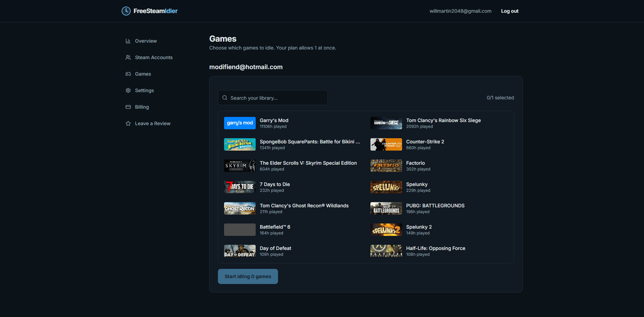Select Rainbow Six Siege thumbnail

(386, 123)
